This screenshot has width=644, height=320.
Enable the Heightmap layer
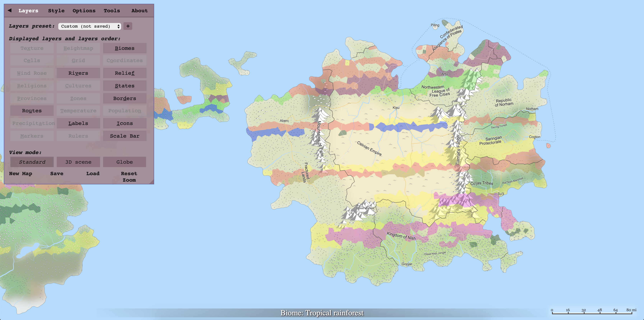coord(78,48)
